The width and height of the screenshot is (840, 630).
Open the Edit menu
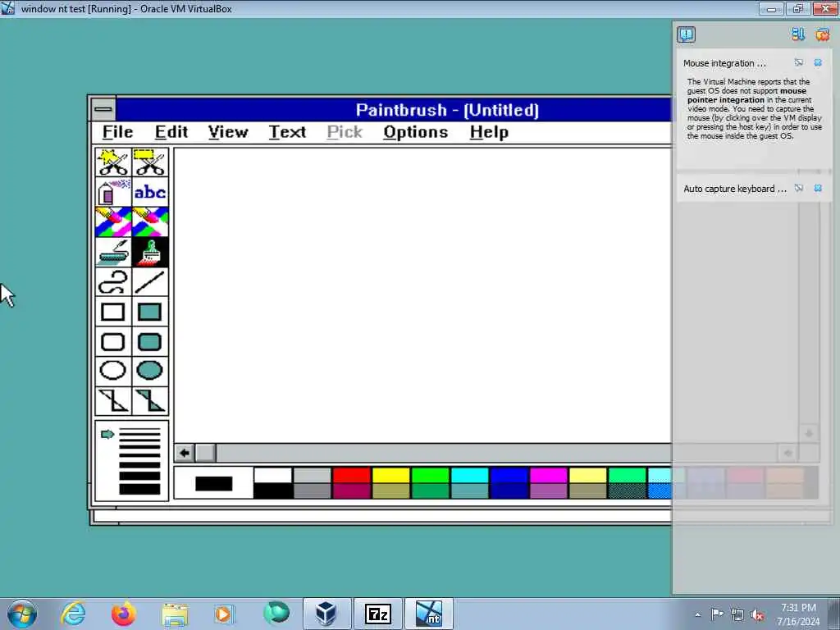pos(171,132)
